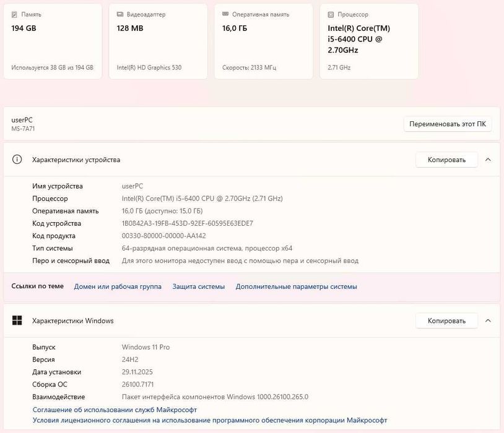
Task: Click the 2.71 GHz text in processor card
Action: [x=339, y=67]
